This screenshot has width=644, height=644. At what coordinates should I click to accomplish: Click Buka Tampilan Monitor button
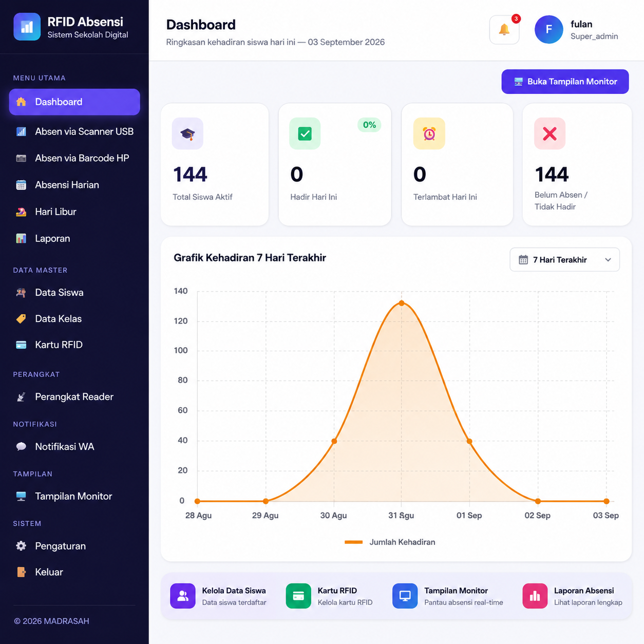click(x=565, y=82)
